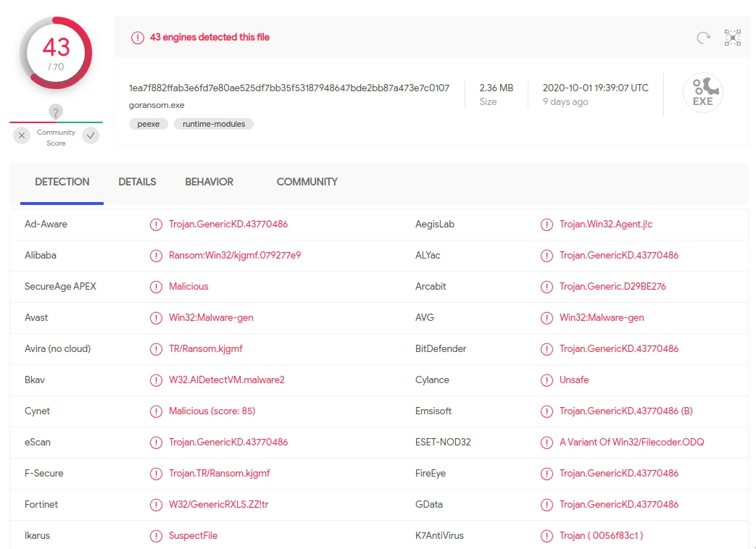Click the SecureAge APEX engine name
The image size is (756, 549).
coord(60,287)
